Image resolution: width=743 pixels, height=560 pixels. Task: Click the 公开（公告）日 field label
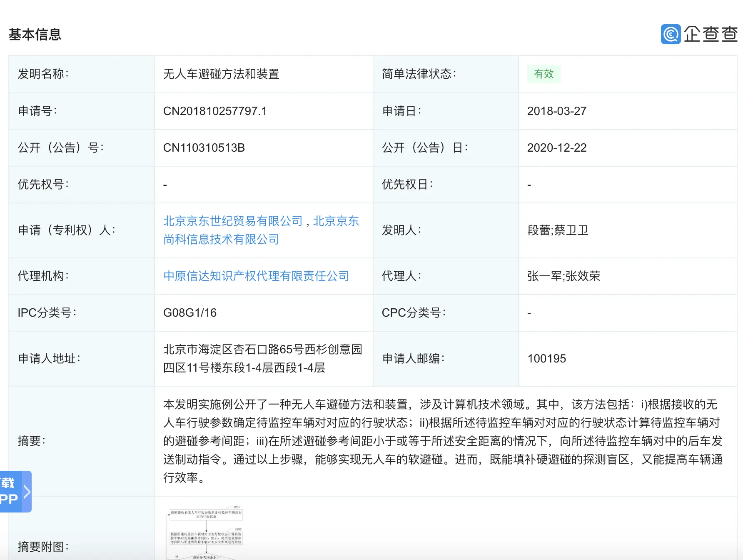tap(425, 148)
